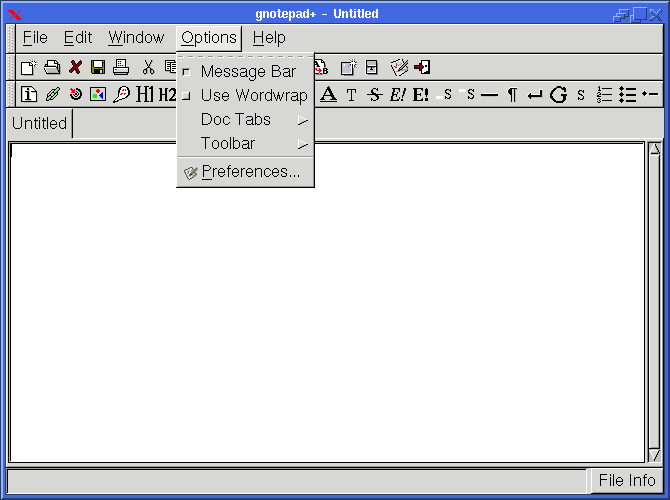670x500 pixels.
Task: Select the Untitled document tab
Action: coord(40,124)
